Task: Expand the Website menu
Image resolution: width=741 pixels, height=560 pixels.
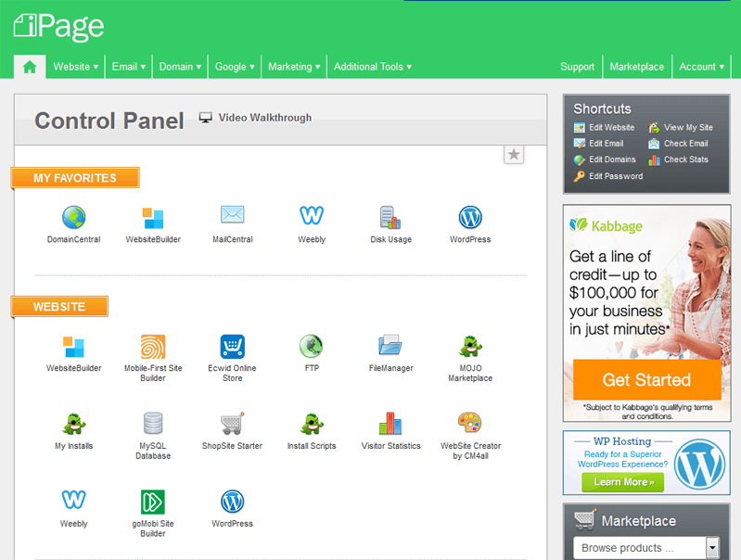Action: [76, 67]
